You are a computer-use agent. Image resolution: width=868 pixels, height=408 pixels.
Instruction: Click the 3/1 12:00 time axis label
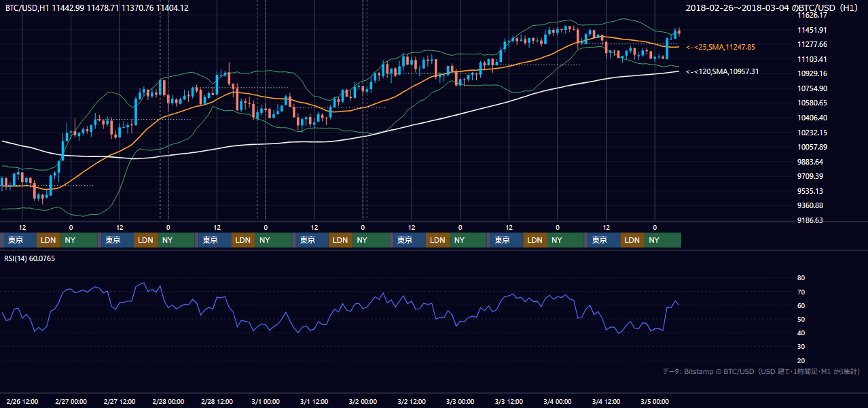(314, 401)
